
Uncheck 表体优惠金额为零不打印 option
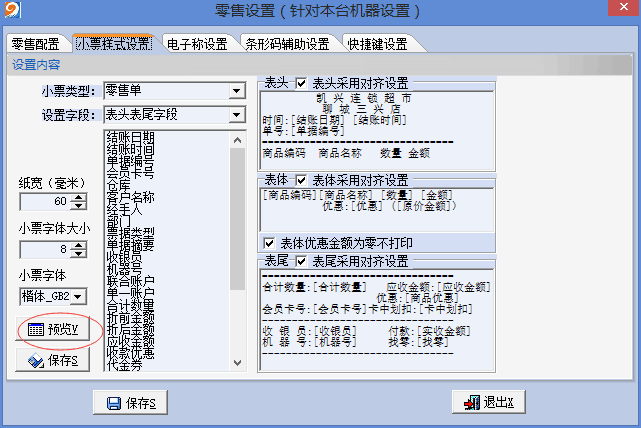click(268, 243)
